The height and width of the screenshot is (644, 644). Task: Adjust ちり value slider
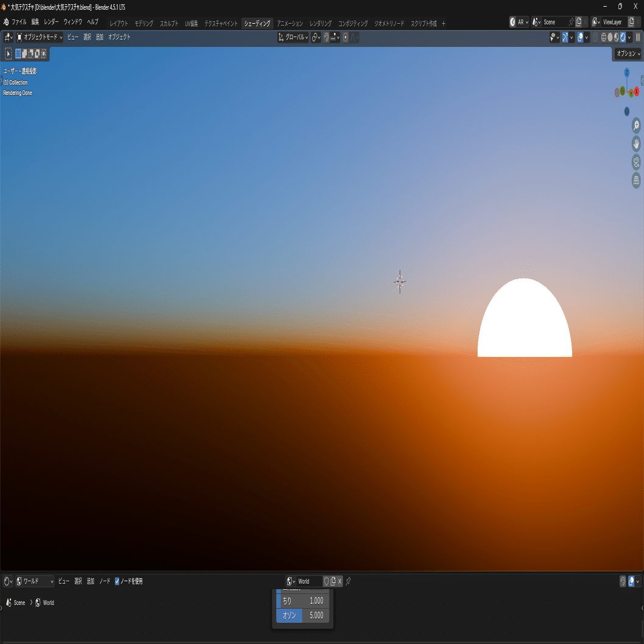pyautogui.click(x=303, y=601)
